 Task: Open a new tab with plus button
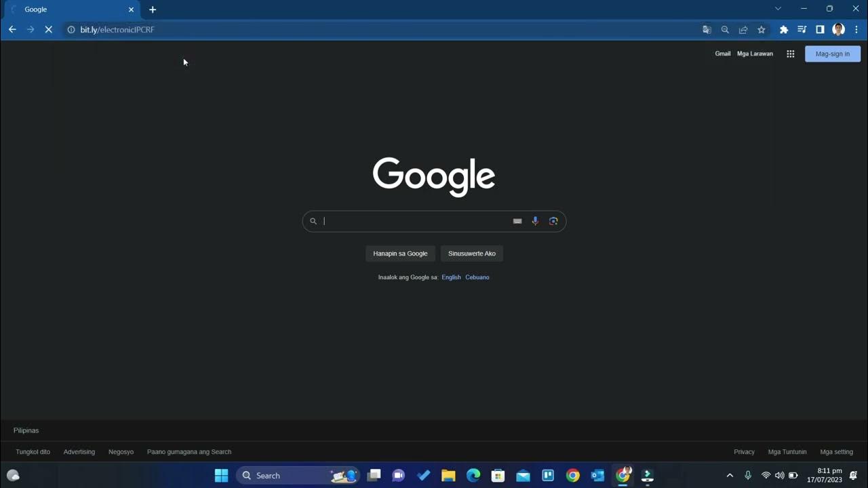(153, 9)
